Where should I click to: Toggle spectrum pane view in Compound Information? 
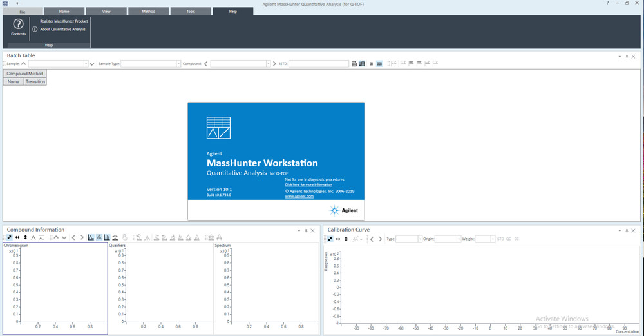tap(107, 237)
